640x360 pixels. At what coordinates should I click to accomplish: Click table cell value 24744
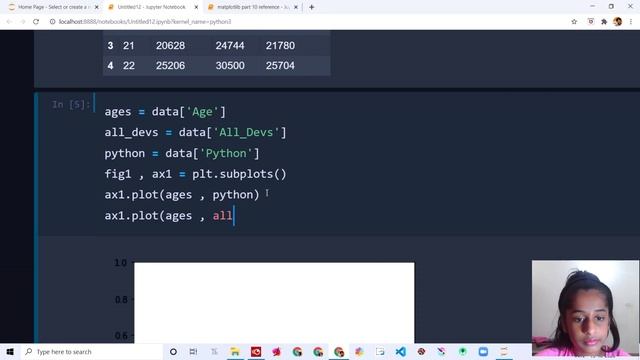(x=230, y=46)
